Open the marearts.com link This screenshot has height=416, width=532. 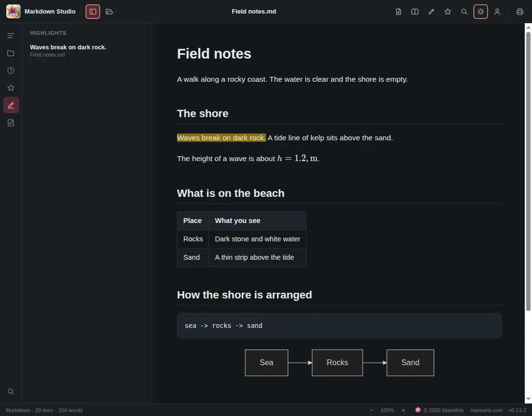pos(486,410)
